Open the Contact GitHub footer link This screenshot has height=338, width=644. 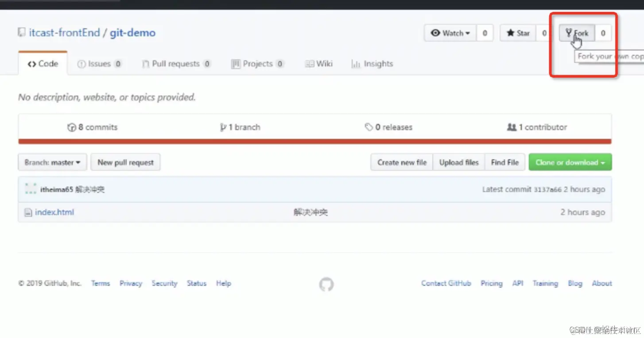pyautogui.click(x=446, y=284)
